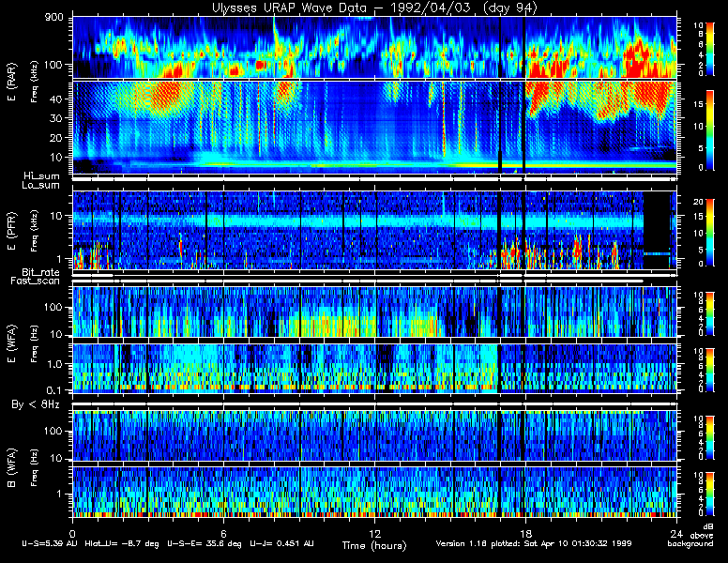Click the RAR high-frequency spectrogram panel
Screen dimensions: 728x563
(x=374, y=47)
